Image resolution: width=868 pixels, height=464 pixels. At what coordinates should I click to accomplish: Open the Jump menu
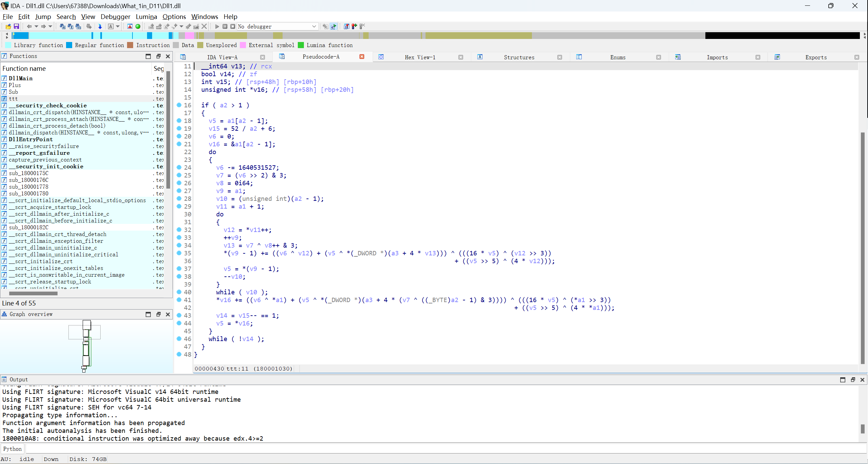43,17
